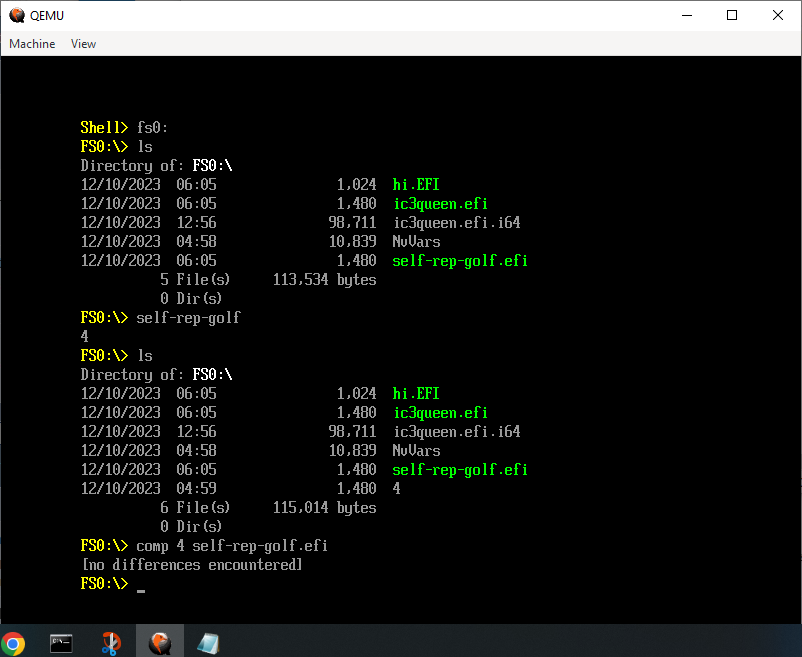802x657 pixels.
Task: Click the "comp 4 self-rep-golf.efi" command text
Action: coord(232,546)
